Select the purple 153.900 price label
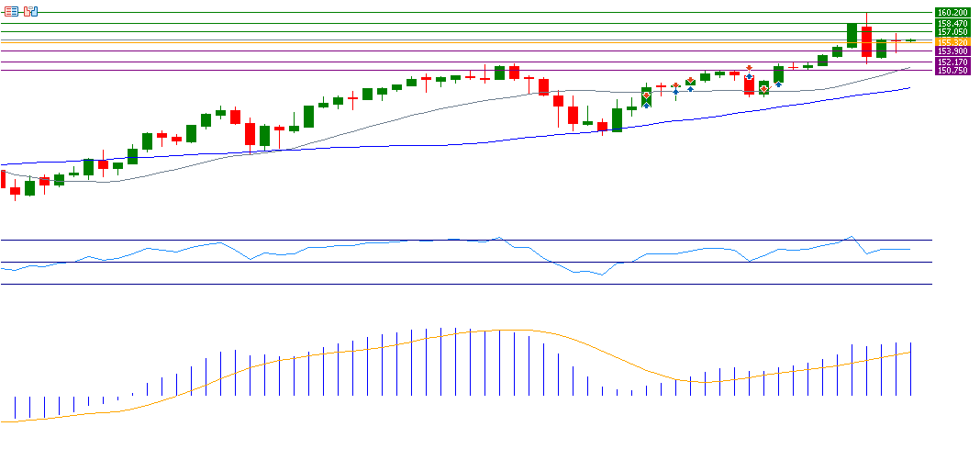Viewport: 980px width, 449px height. 952,51
